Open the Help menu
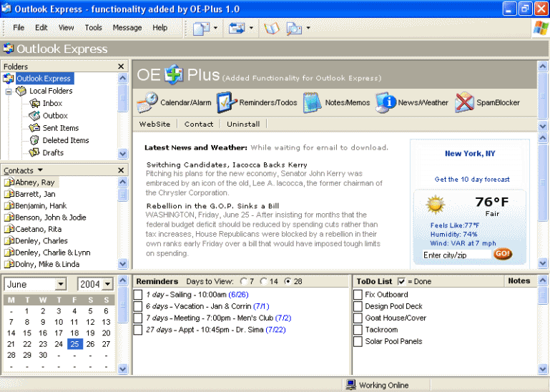The image size is (550, 392). 160,28
